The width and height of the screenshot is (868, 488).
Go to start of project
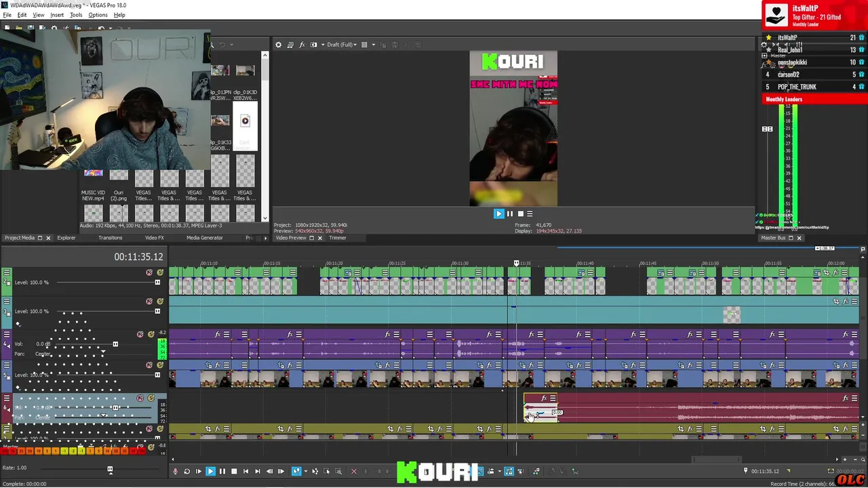(245, 471)
